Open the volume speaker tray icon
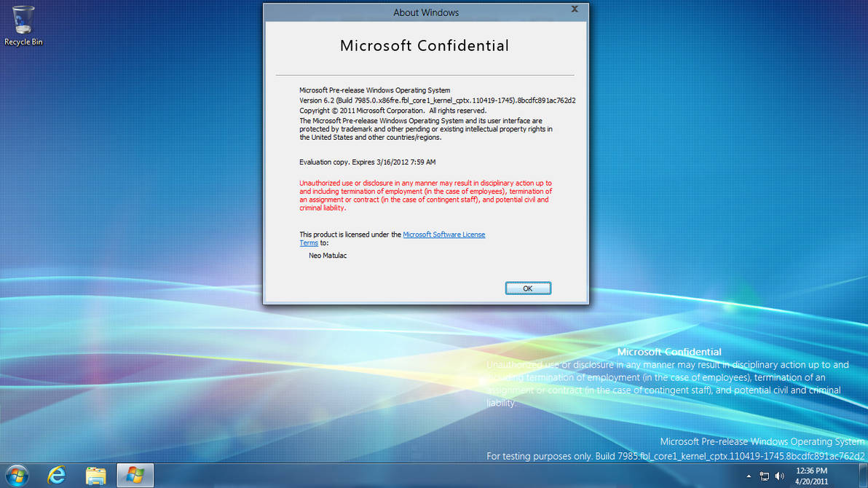The height and width of the screenshot is (488, 868). (x=780, y=476)
